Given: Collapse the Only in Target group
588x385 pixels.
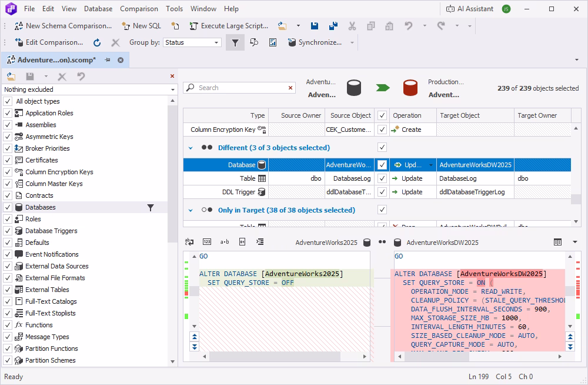Looking at the screenshot, I should [191, 210].
